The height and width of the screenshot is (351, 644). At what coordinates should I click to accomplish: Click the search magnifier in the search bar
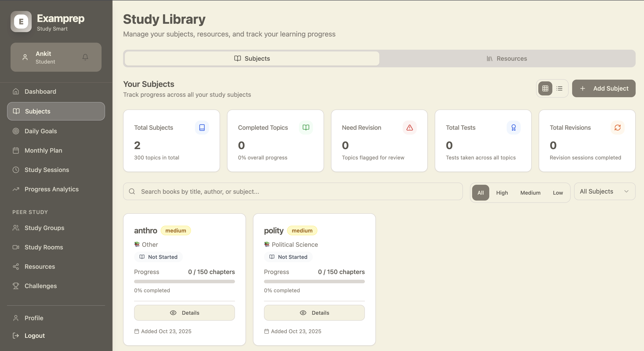click(x=132, y=191)
